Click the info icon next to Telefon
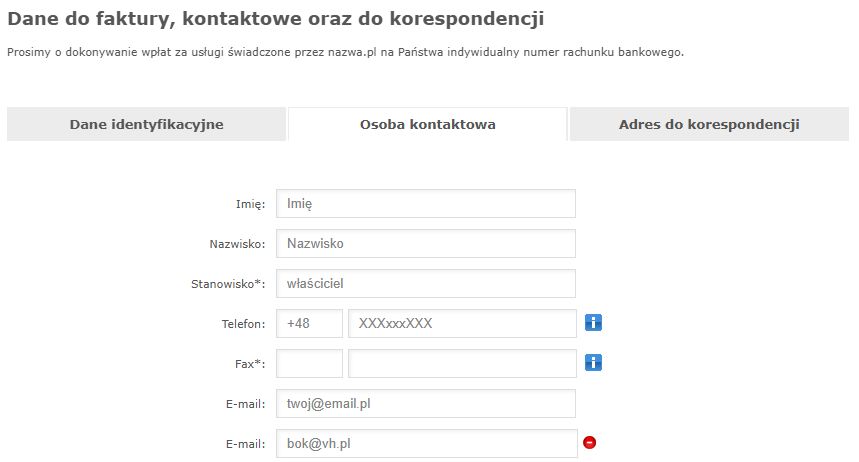This screenshot has width=859, height=462. click(593, 323)
